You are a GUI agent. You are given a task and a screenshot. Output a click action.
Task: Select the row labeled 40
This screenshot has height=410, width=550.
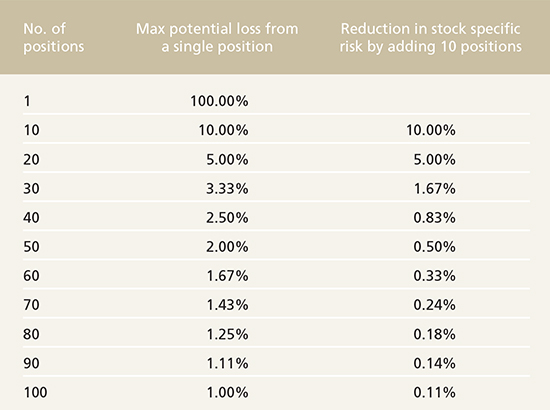(x=276, y=218)
